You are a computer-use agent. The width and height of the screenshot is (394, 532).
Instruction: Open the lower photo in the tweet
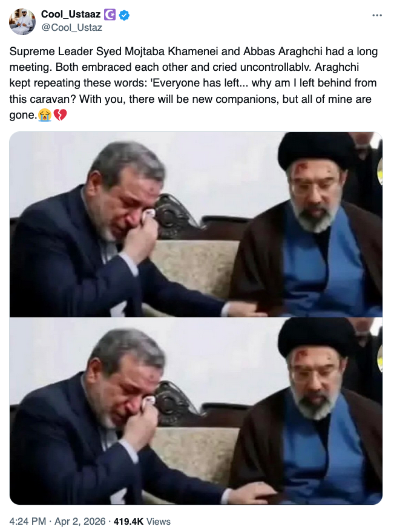196,411
